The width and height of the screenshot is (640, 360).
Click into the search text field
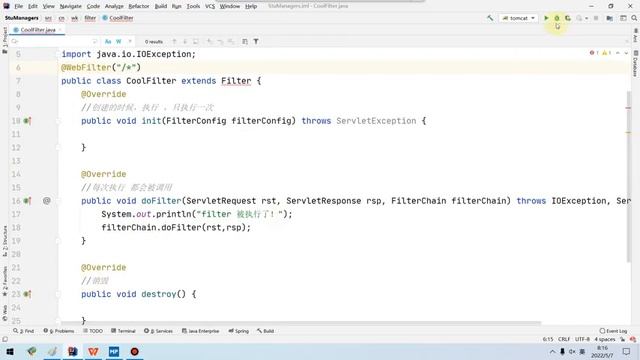pos(55,42)
